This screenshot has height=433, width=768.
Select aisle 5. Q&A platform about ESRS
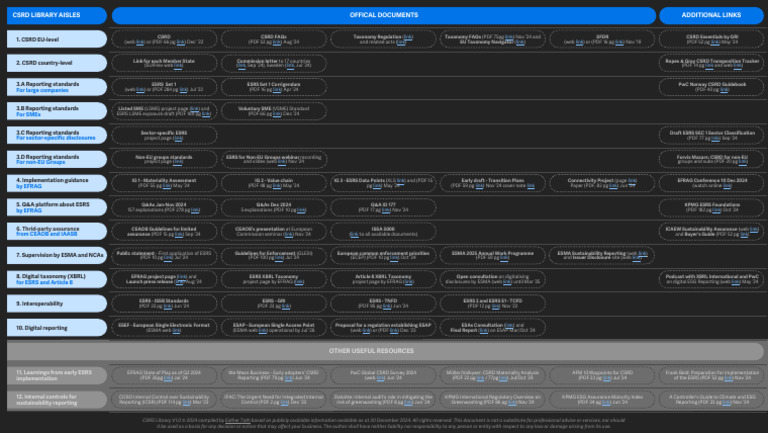point(57,207)
